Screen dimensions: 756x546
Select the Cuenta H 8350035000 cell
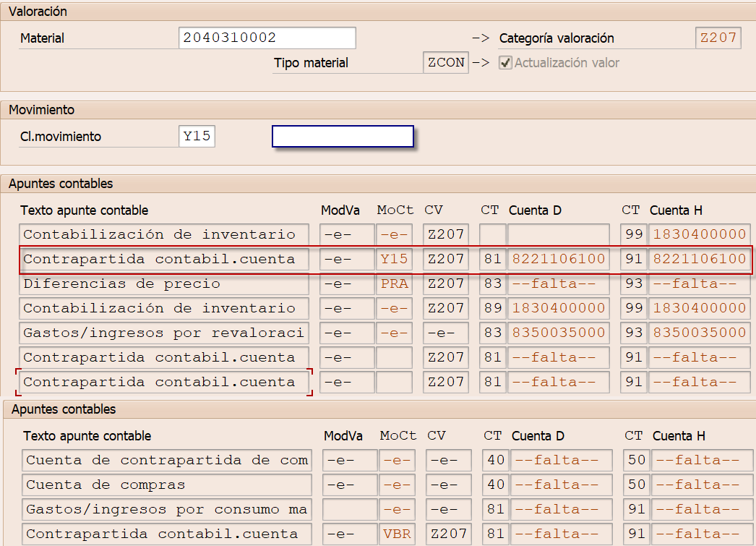tap(699, 333)
